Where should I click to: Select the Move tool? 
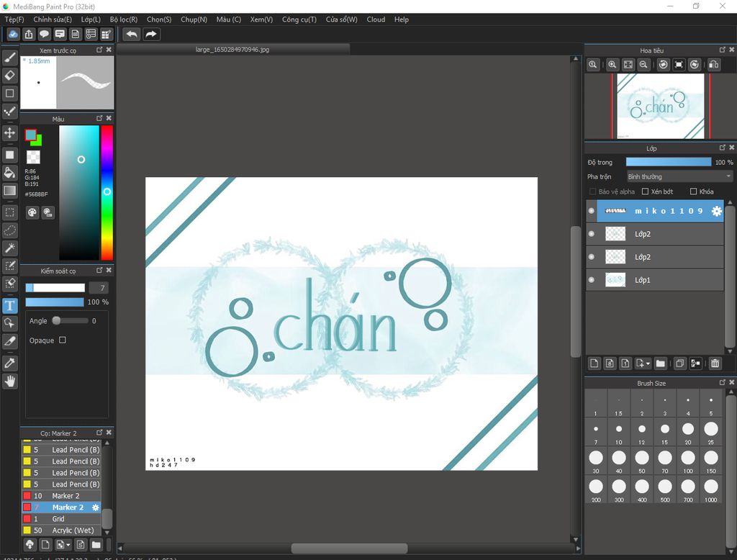(10, 133)
